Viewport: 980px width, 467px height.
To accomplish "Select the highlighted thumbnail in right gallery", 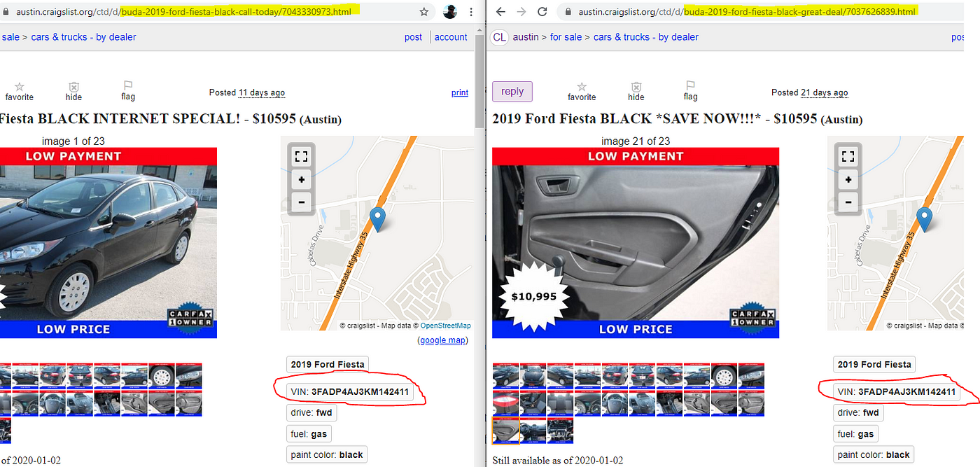I will tap(506, 431).
